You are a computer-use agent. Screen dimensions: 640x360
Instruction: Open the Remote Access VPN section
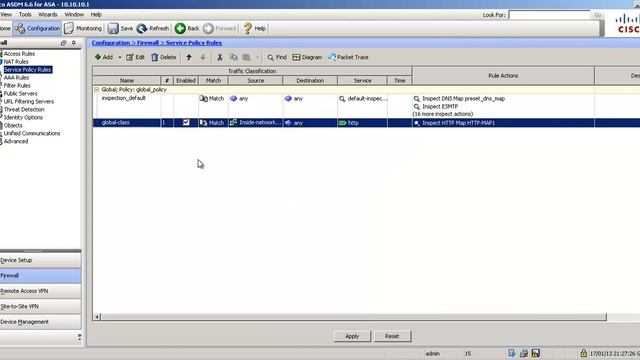pyautogui.click(x=40, y=291)
